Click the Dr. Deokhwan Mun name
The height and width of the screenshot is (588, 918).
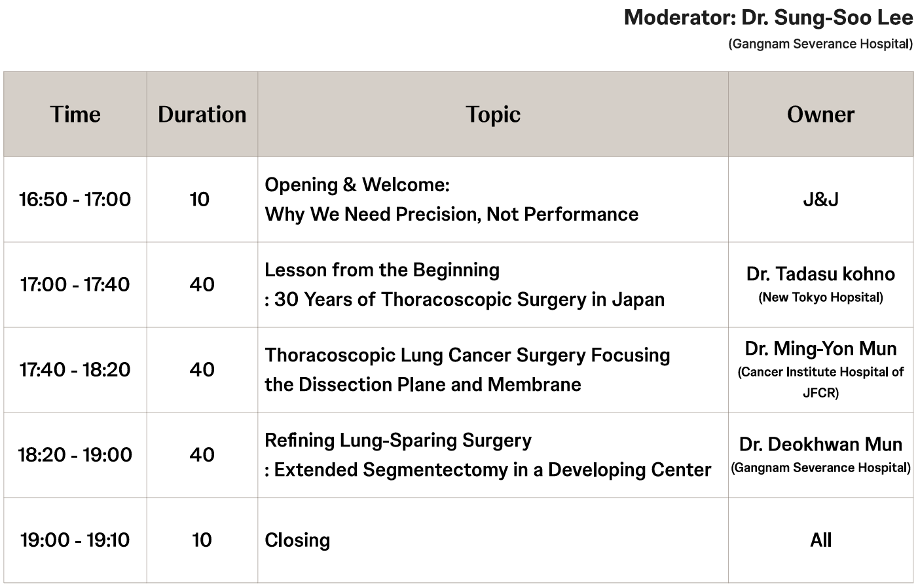click(x=820, y=444)
